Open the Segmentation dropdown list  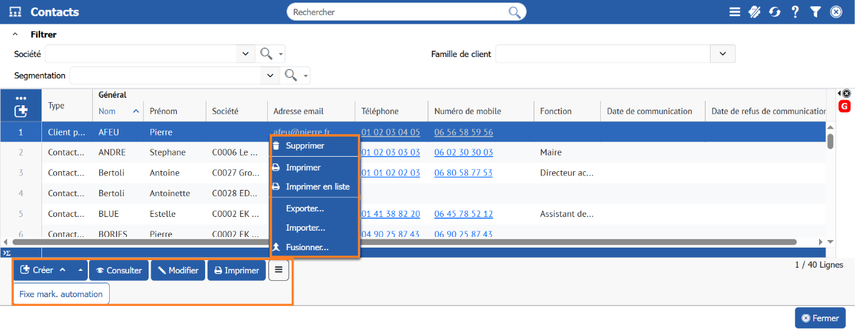[270, 75]
